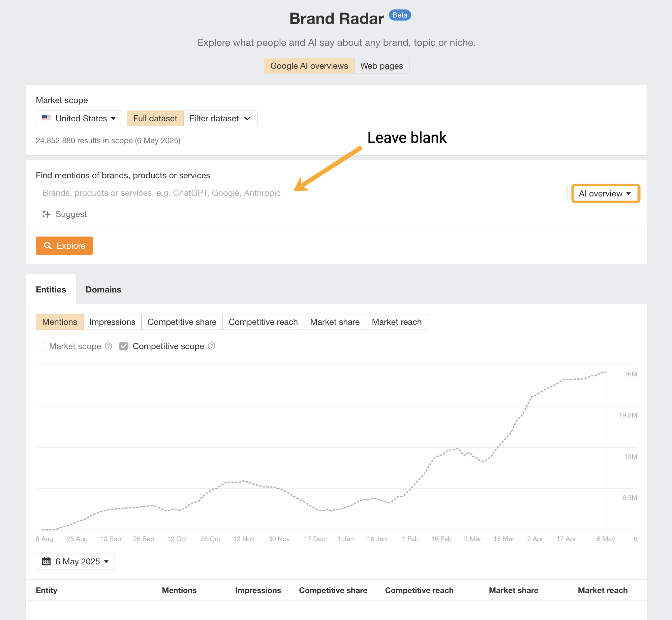Select the Google AI overviews option

[309, 66]
